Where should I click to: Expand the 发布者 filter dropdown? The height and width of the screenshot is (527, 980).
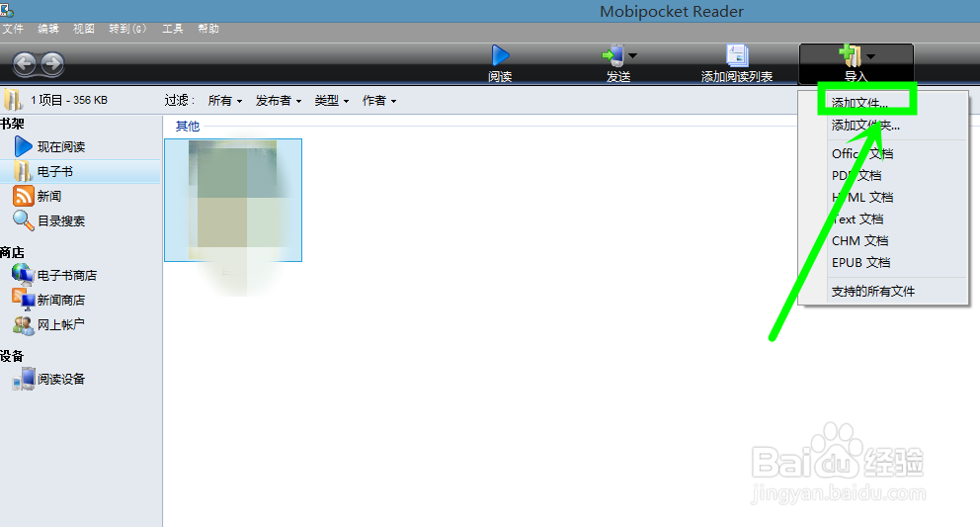(x=279, y=101)
